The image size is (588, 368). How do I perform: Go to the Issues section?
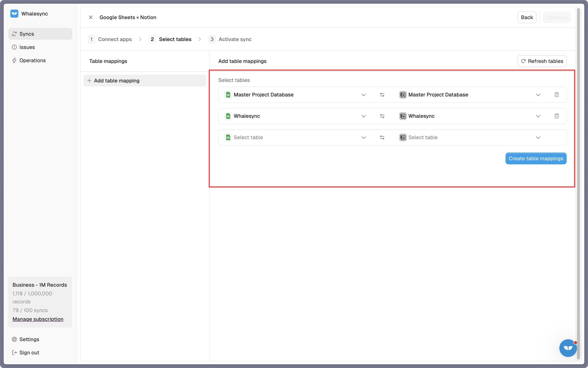[x=40, y=47]
